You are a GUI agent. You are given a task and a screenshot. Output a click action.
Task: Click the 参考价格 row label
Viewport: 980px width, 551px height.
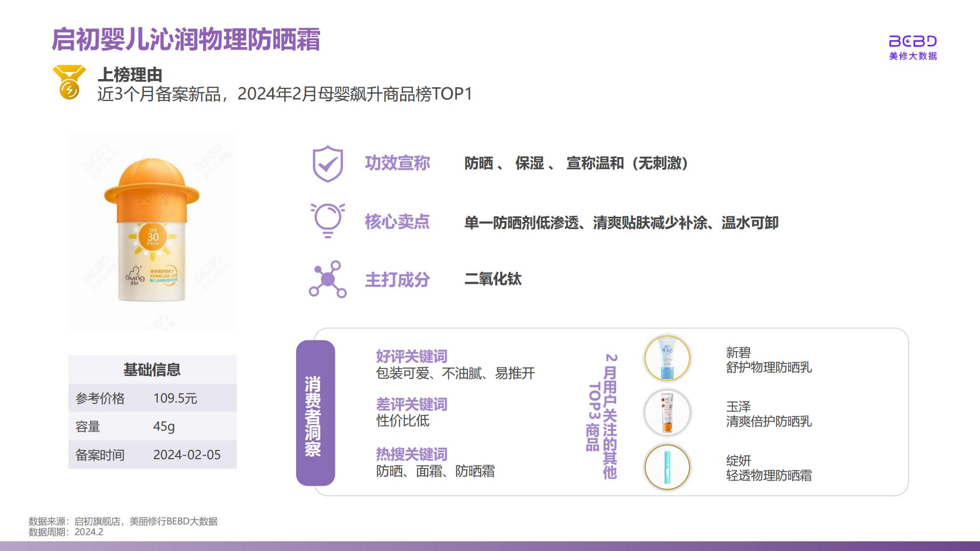click(100, 398)
